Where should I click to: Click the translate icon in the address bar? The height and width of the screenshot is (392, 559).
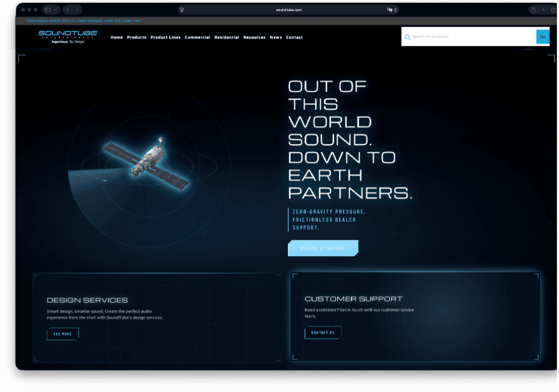(389, 10)
